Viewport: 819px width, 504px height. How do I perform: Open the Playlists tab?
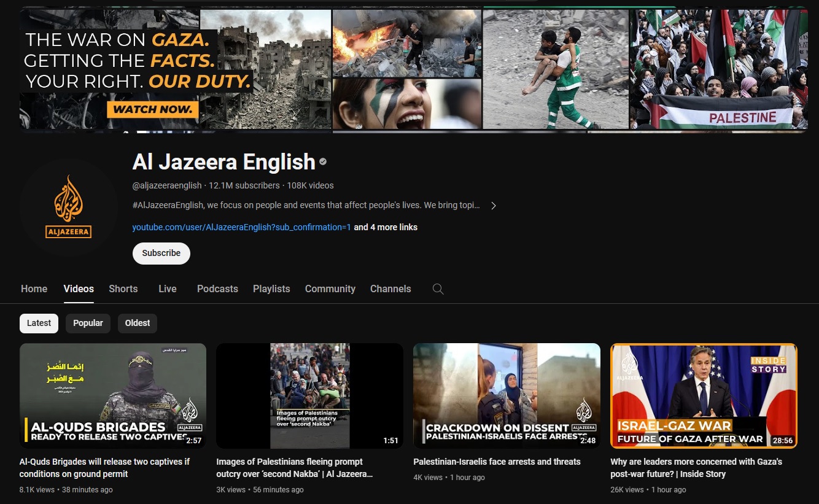[271, 289]
